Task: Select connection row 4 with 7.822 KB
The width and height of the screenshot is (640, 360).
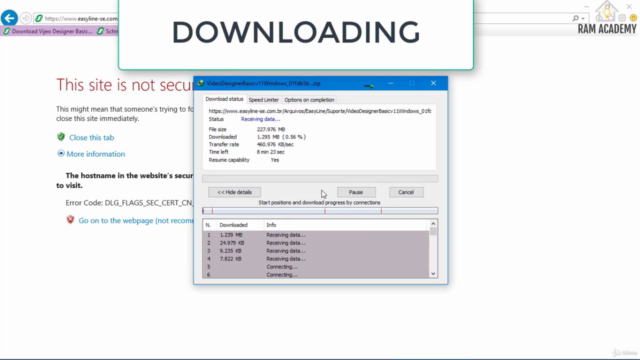Action: (x=316, y=259)
